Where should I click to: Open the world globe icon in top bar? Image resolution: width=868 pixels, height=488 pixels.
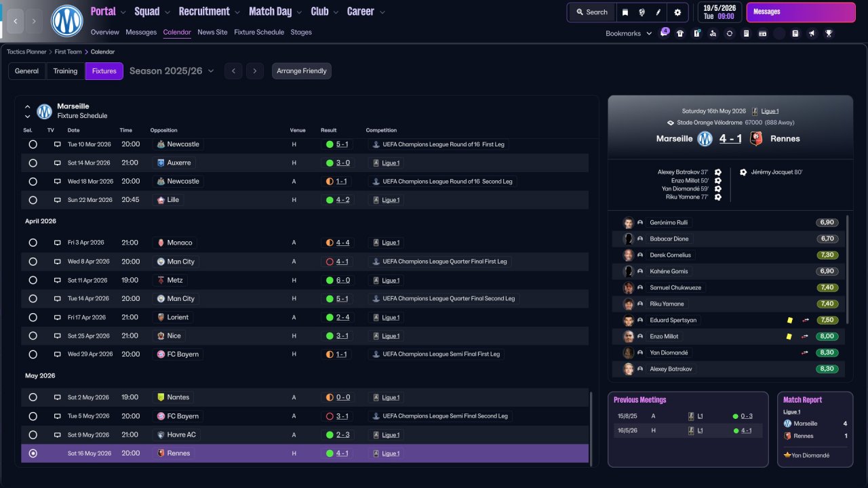click(642, 12)
